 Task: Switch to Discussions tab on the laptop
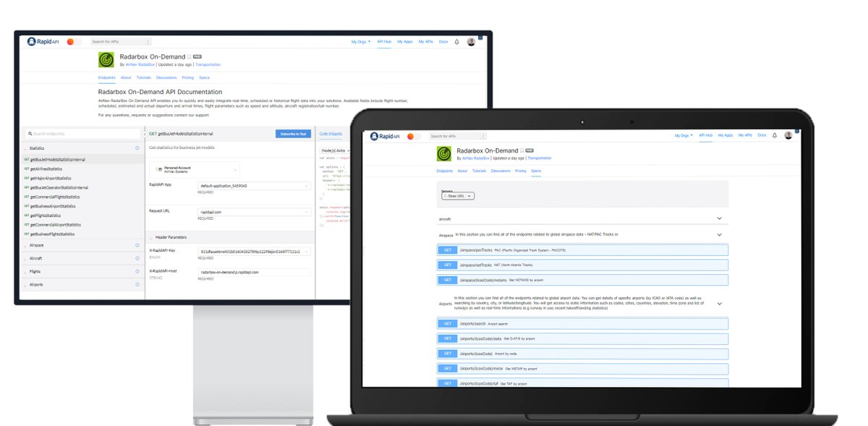click(x=501, y=171)
